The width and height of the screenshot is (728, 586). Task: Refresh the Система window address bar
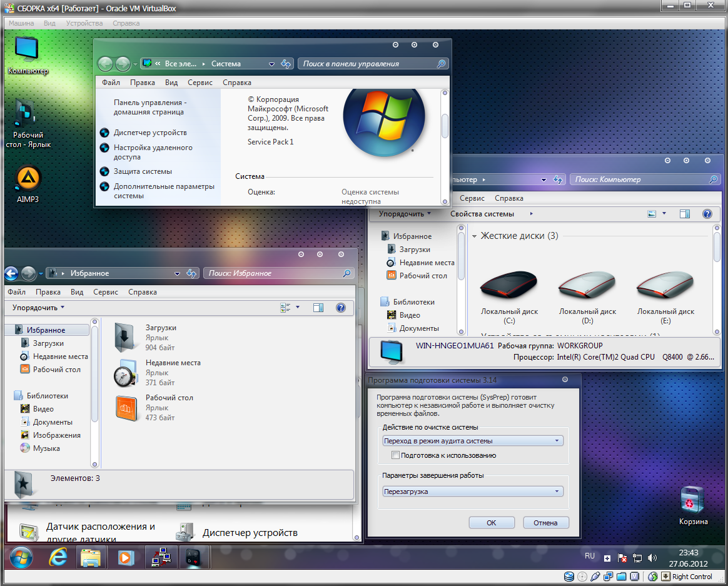(x=286, y=64)
